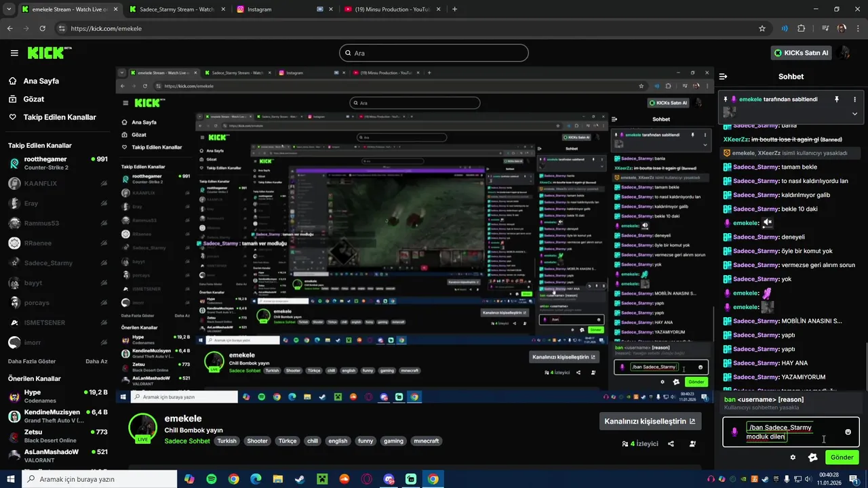
Task: Open new browser tab
Action: (454, 9)
